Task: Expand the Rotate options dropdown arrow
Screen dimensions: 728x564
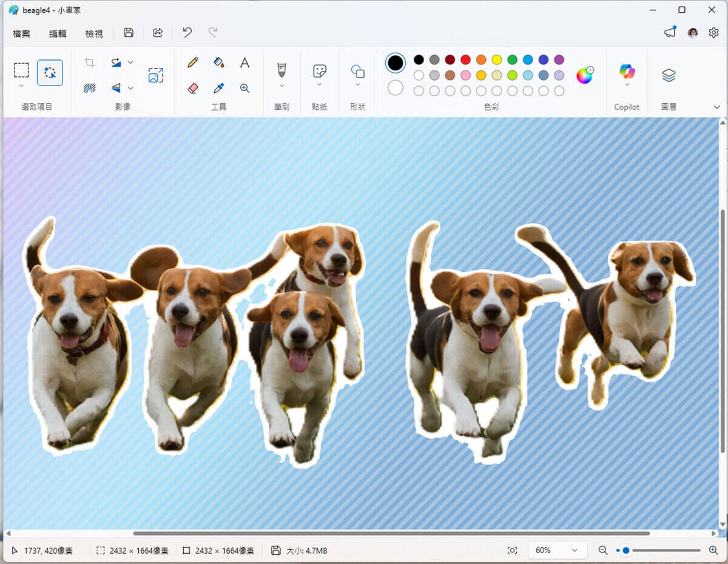Action: click(x=130, y=62)
